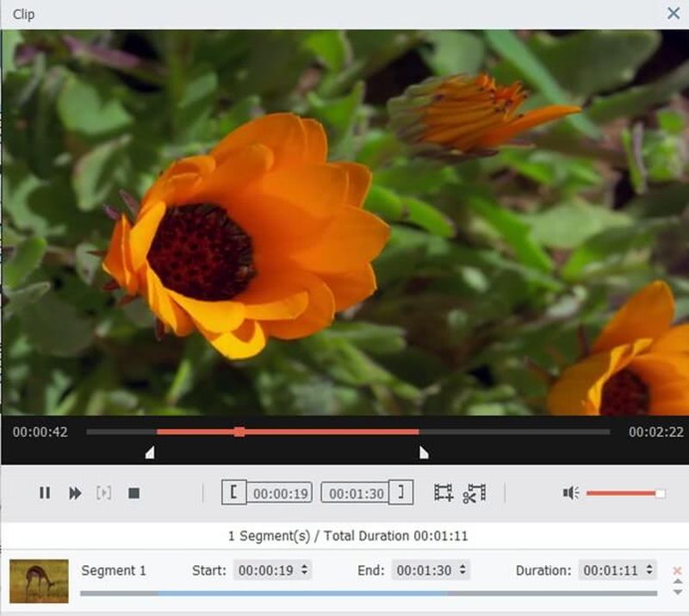Click the Segment 1 Duration stepper

click(x=649, y=569)
